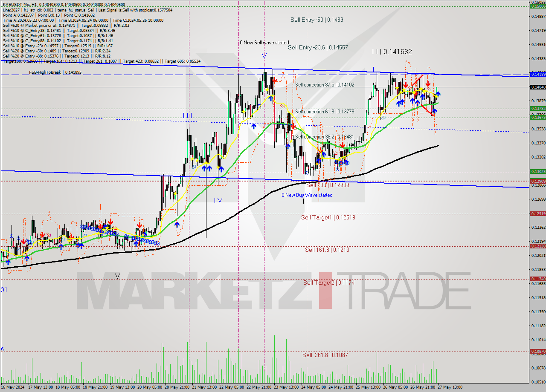Select the red 0.12130 price tag
This screenshot has width=546, height=392.
(537, 246)
